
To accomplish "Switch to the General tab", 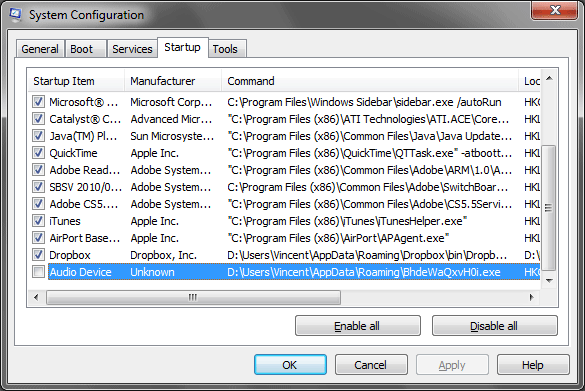I will [40, 49].
